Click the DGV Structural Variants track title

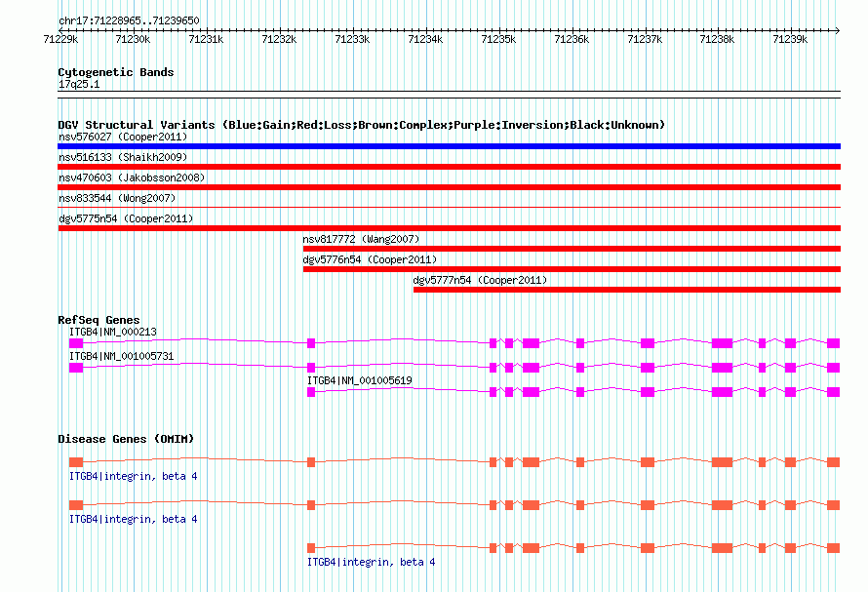(x=361, y=125)
